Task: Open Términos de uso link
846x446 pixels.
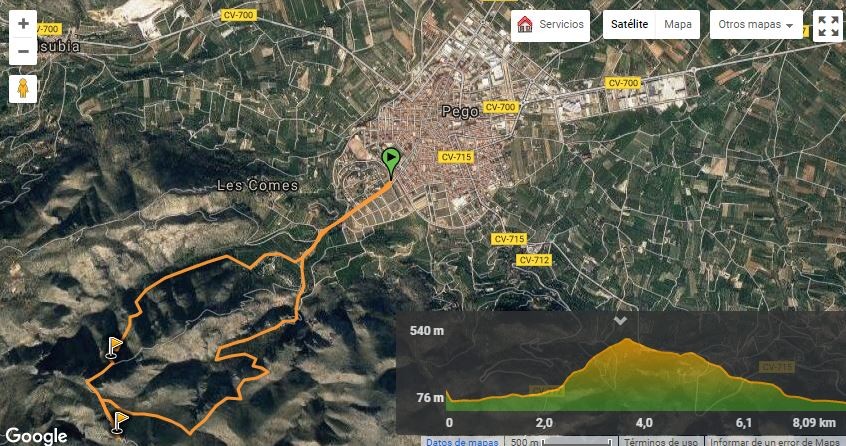Action: [x=660, y=442]
